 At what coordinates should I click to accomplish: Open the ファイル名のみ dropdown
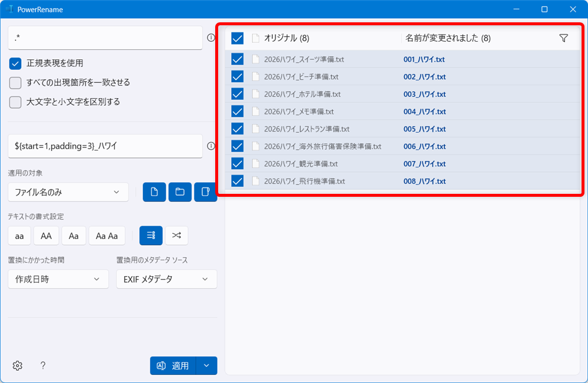[68, 192]
